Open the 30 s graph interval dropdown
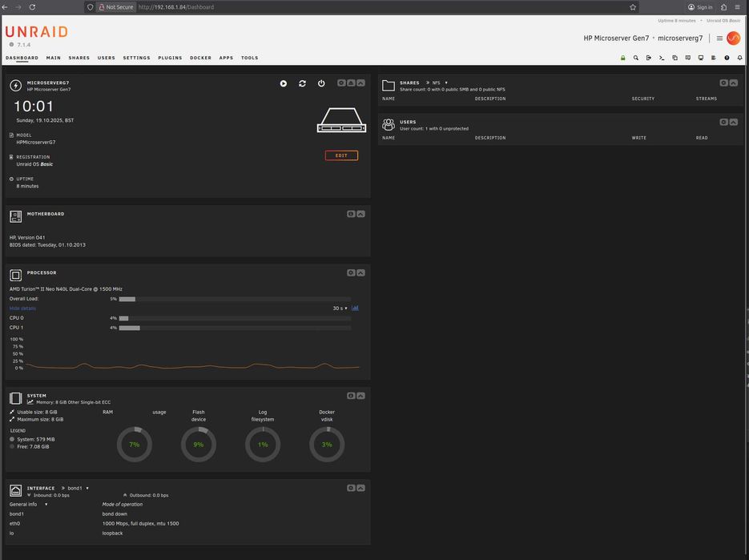This screenshot has height=560, width=749. (340, 308)
